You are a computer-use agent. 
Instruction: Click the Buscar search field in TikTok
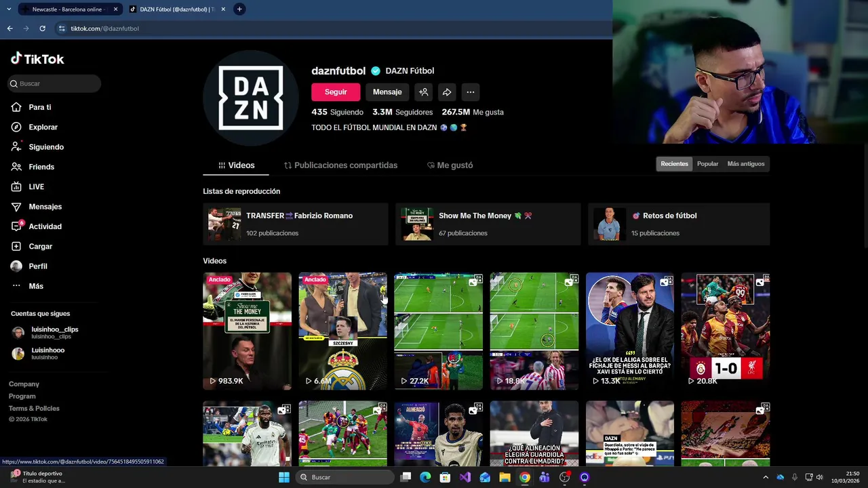[54, 83]
